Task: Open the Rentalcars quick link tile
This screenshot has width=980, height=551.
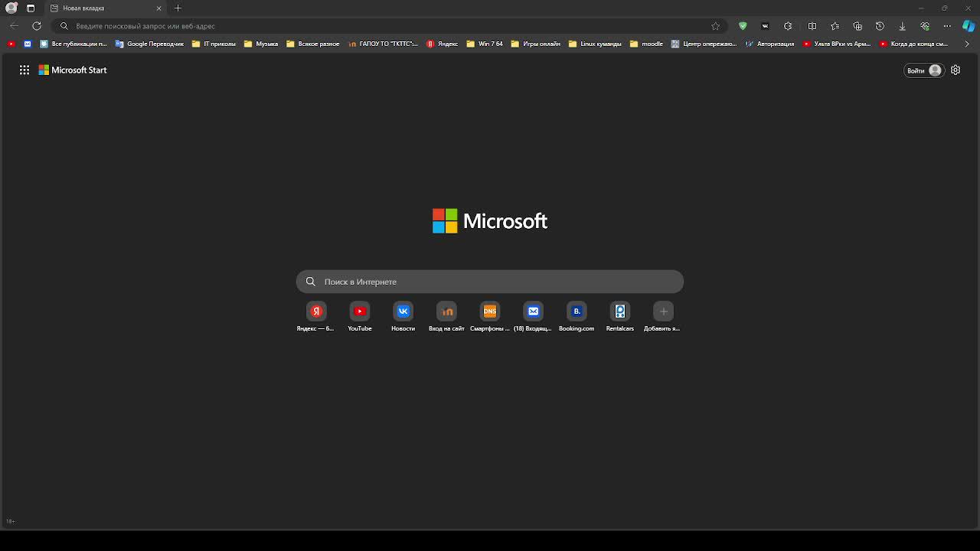Action: 620,316
